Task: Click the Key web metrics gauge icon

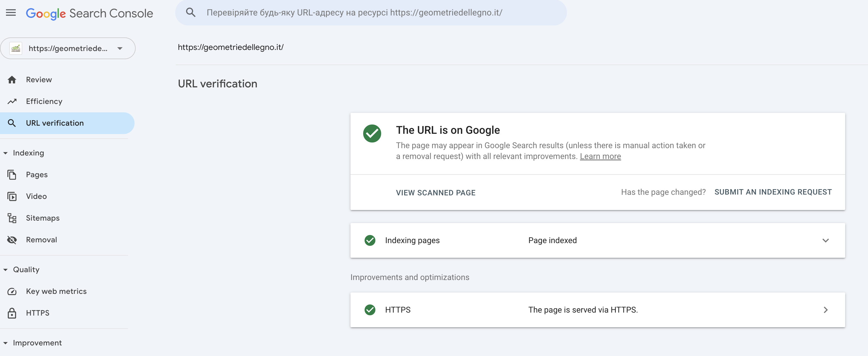Action: click(x=12, y=291)
